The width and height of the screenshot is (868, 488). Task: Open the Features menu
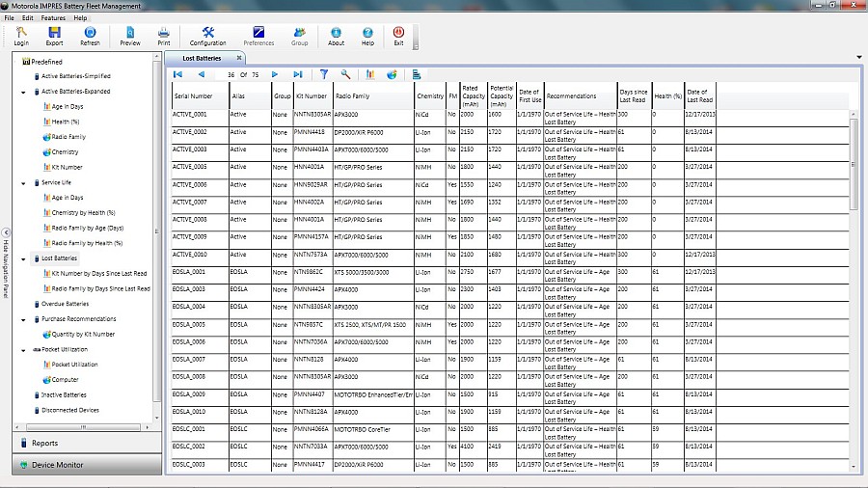[53, 17]
